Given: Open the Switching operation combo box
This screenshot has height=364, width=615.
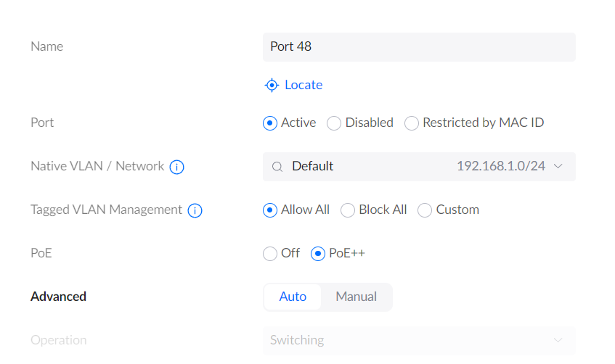Looking at the screenshot, I should tap(419, 341).
